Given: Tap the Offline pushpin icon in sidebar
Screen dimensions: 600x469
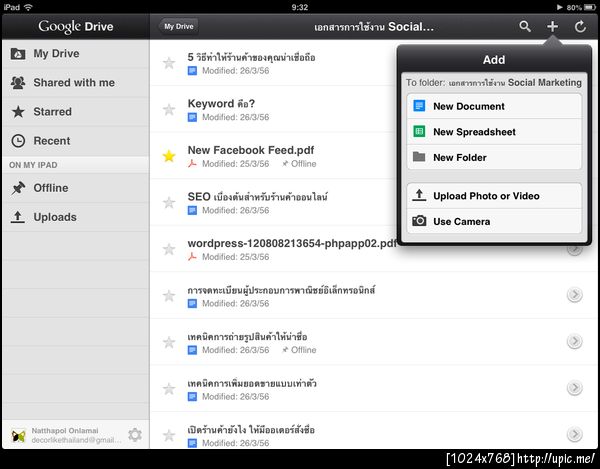Looking at the screenshot, I should coord(18,188).
